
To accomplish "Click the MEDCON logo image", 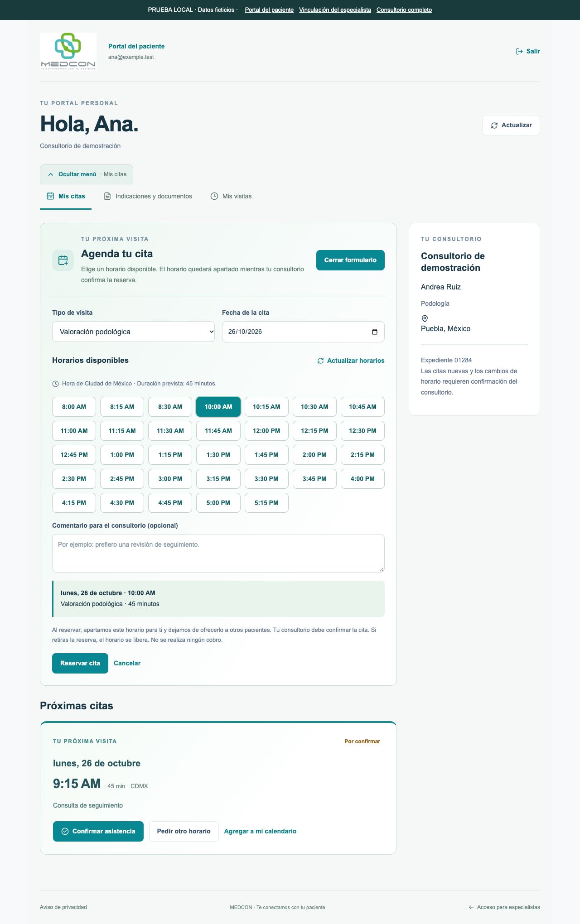I will pos(68,51).
